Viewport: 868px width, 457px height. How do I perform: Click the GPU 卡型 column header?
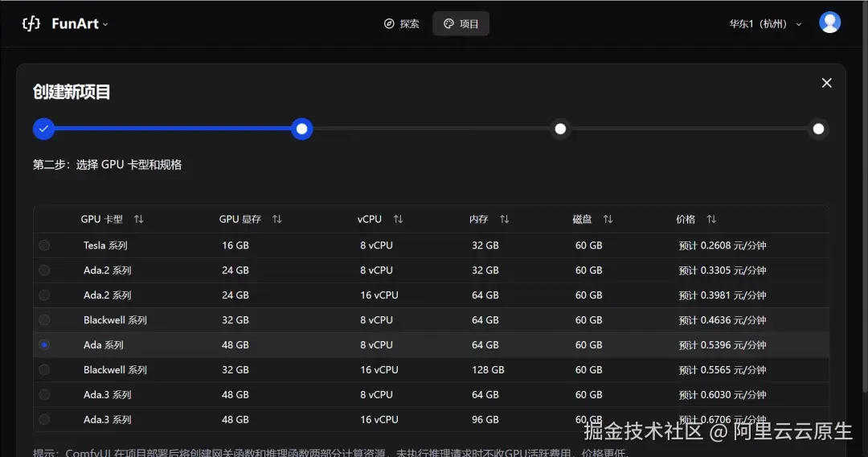tap(102, 220)
